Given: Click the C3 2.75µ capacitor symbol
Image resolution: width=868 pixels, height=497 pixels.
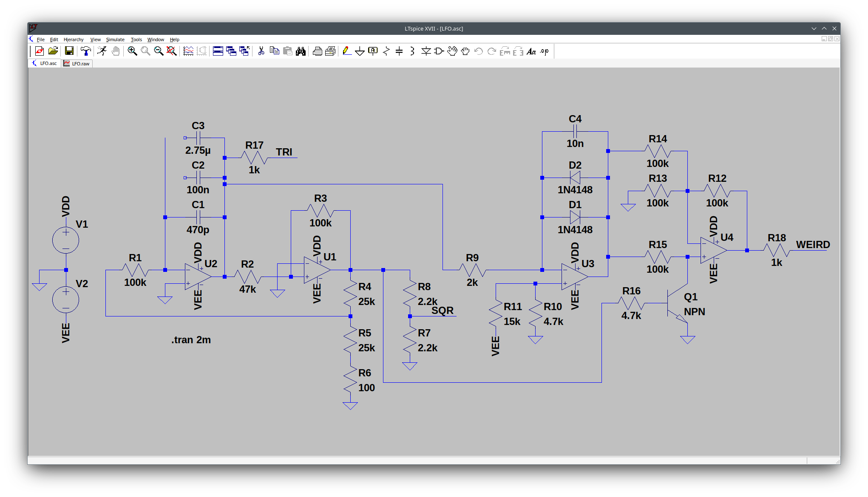Looking at the screenshot, I should click(x=198, y=138).
